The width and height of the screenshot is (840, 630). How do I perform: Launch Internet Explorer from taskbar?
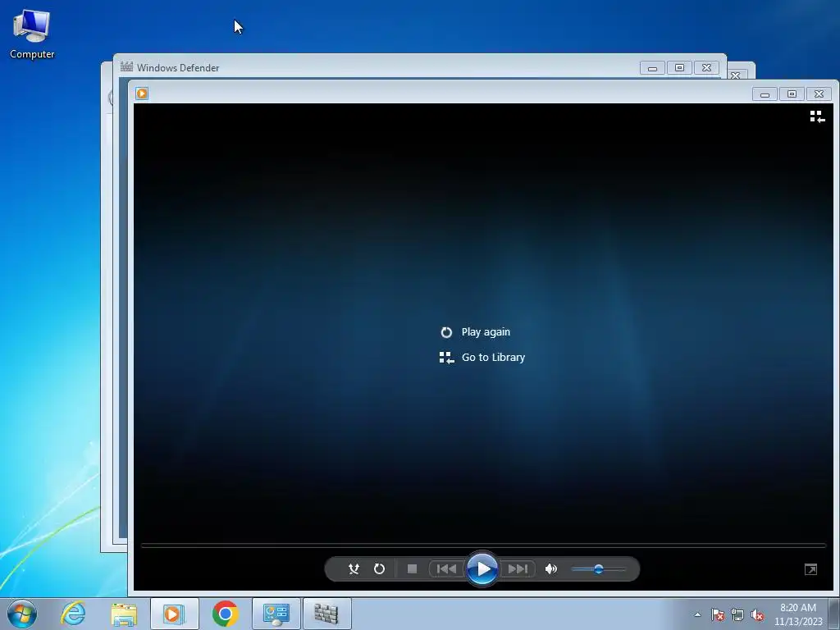pyautogui.click(x=73, y=614)
